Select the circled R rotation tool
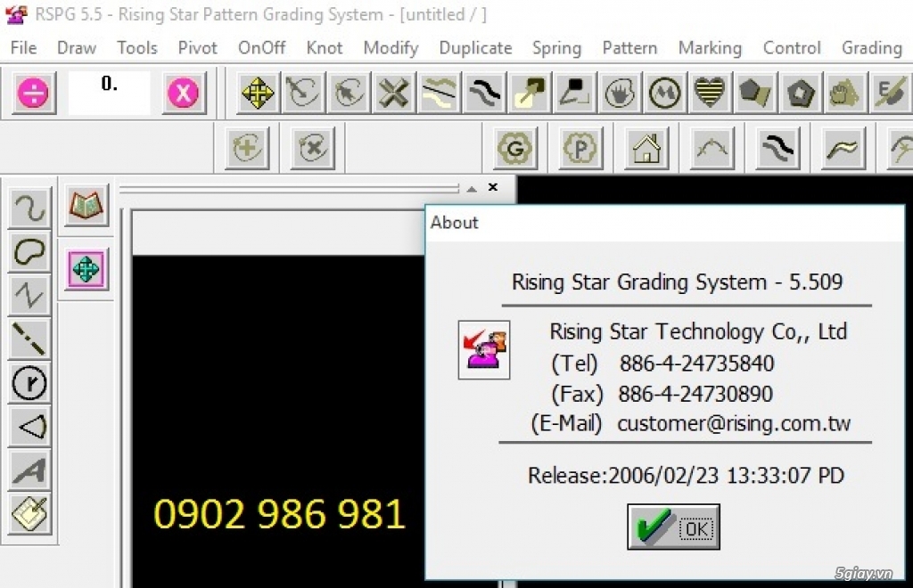 pos(29,383)
